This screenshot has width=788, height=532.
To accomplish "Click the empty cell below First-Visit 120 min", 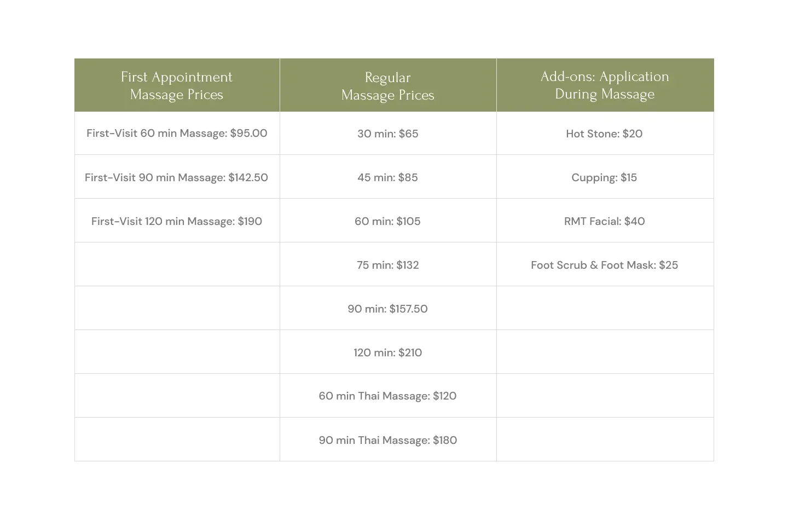I will click(x=177, y=264).
